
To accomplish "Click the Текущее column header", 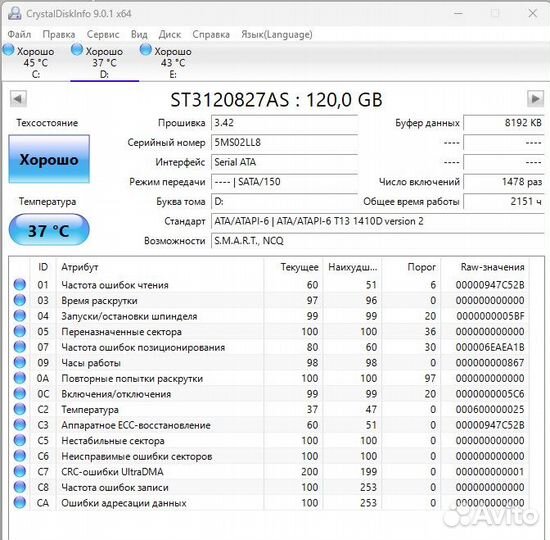I will point(293,267).
